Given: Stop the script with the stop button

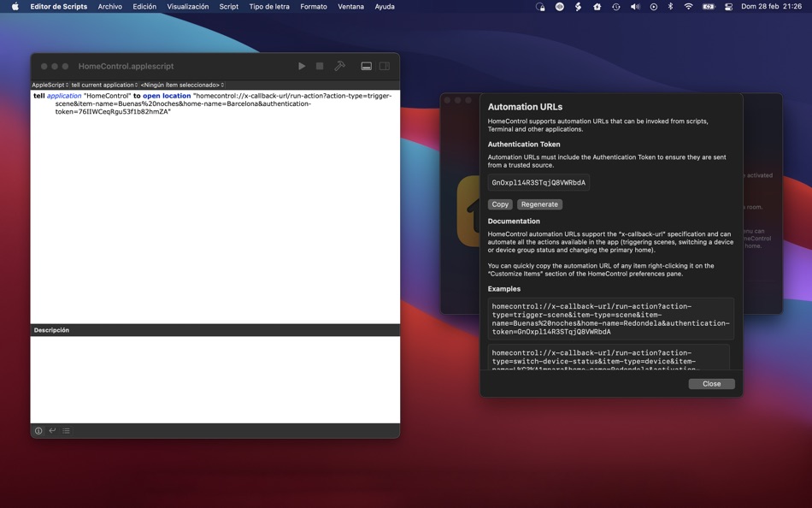Looking at the screenshot, I should click(320, 66).
